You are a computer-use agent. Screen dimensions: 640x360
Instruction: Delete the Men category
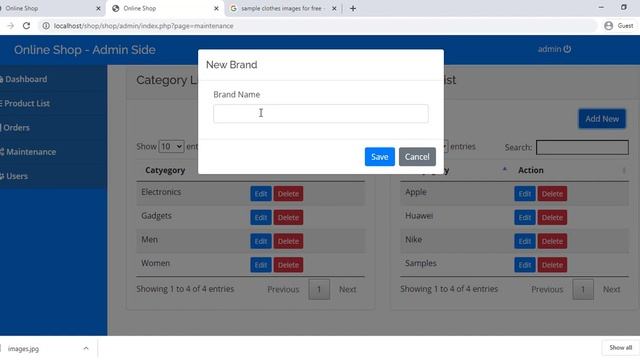tap(288, 241)
